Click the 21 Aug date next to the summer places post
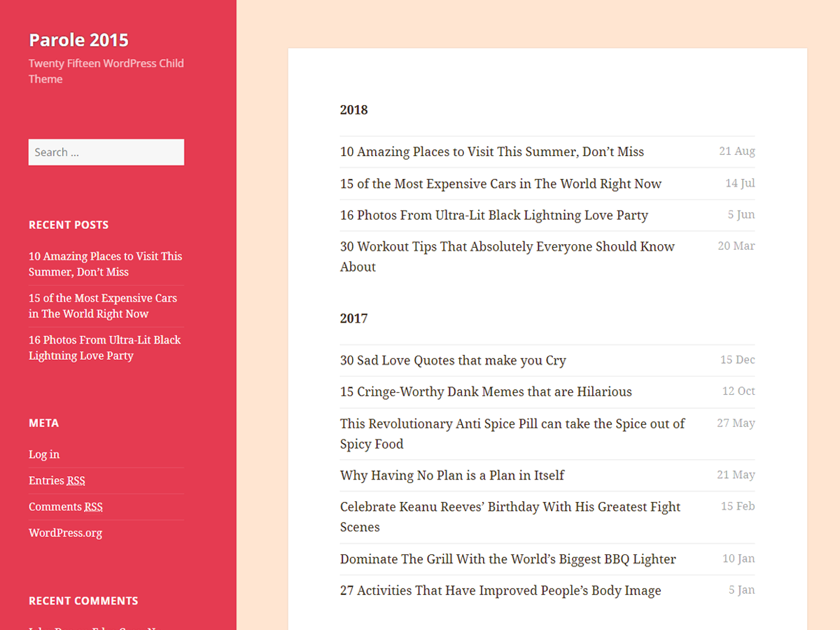Screen dimensions: 840x630 tap(736, 151)
